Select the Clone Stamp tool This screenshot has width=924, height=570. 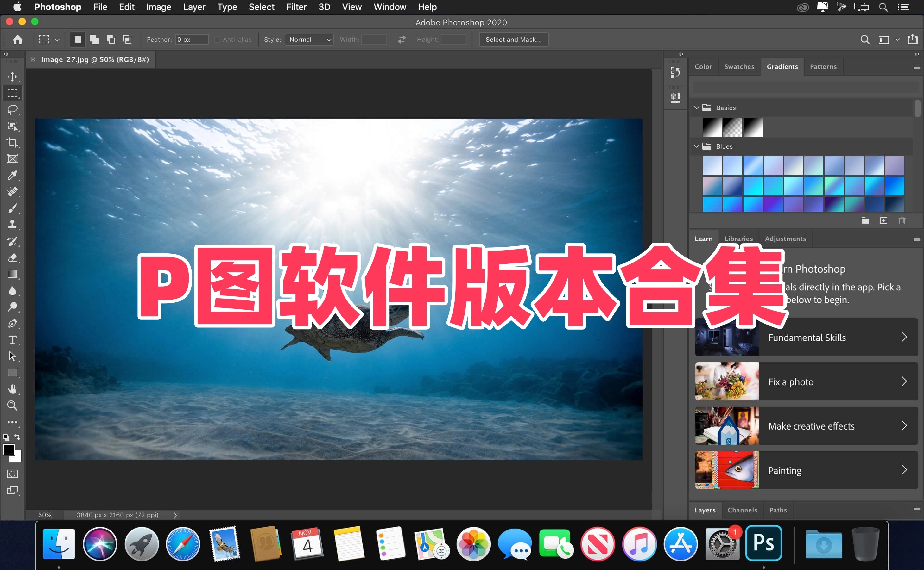(x=12, y=225)
